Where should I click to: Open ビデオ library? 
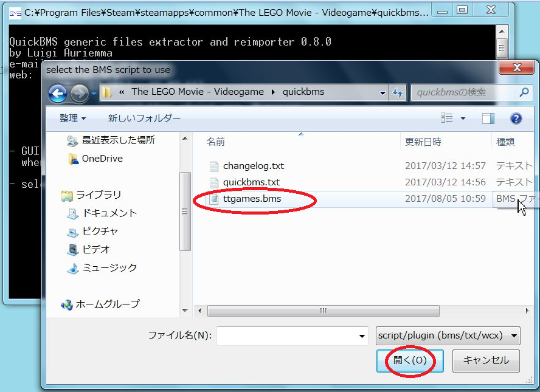pyautogui.click(x=95, y=250)
